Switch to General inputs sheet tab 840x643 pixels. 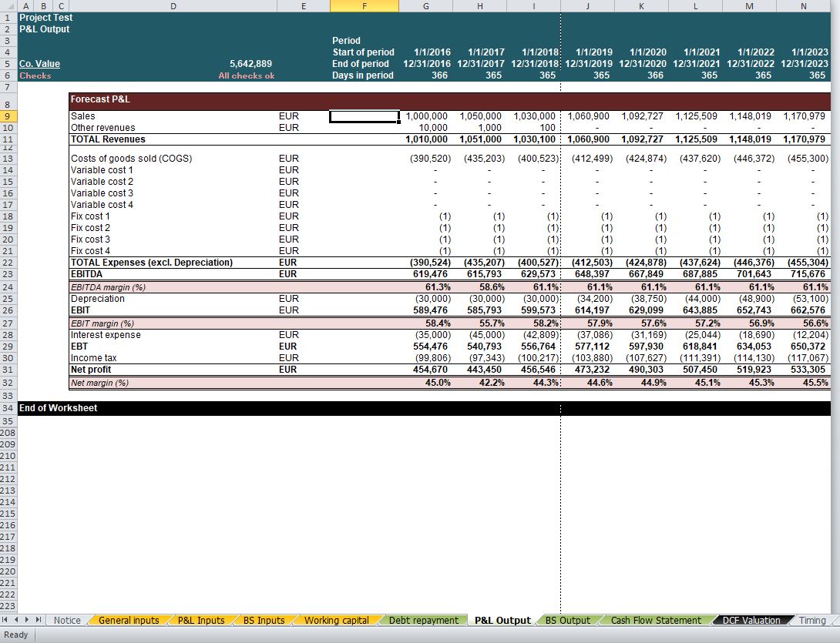tap(129, 620)
